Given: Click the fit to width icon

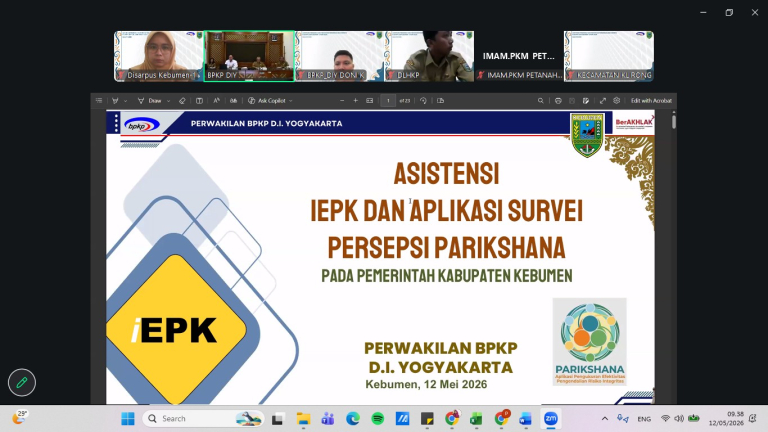Looking at the screenshot, I should [x=370, y=100].
